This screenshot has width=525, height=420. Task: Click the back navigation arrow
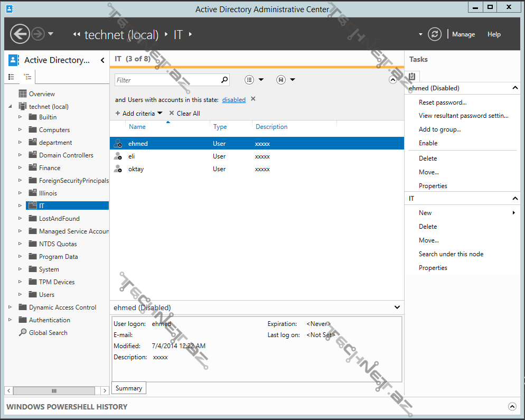[x=20, y=34]
